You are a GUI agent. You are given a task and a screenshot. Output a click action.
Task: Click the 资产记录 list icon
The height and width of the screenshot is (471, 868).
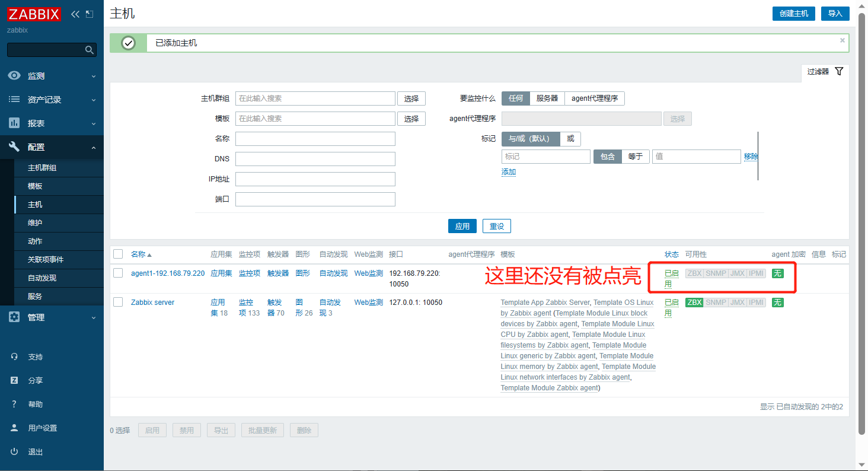click(x=14, y=100)
